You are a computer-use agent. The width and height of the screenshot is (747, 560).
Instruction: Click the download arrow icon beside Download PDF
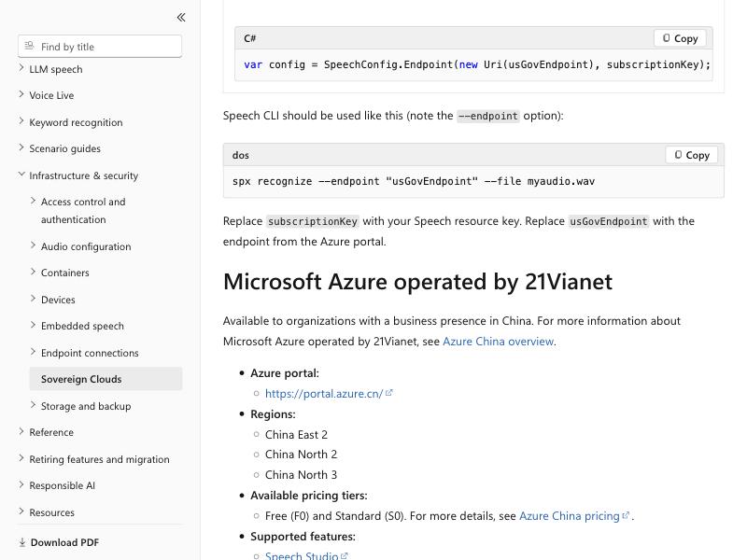[x=22, y=542]
